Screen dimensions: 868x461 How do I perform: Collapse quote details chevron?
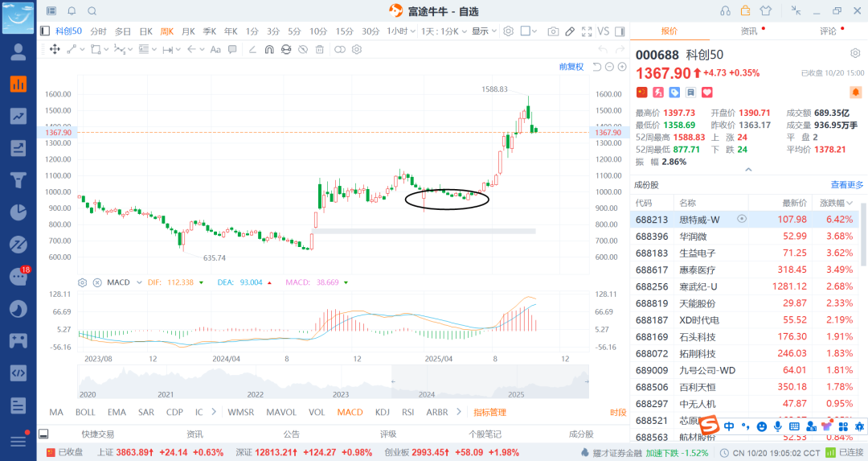[748, 170]
